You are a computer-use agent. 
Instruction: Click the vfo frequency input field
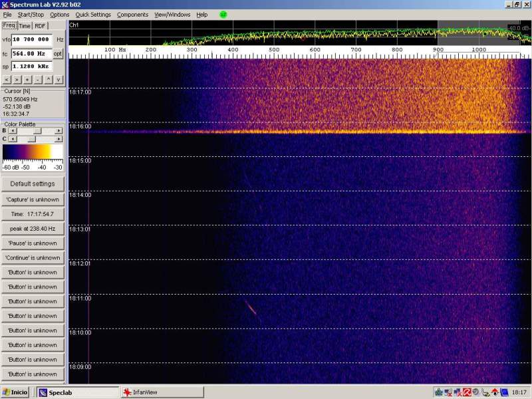[32, 40]
